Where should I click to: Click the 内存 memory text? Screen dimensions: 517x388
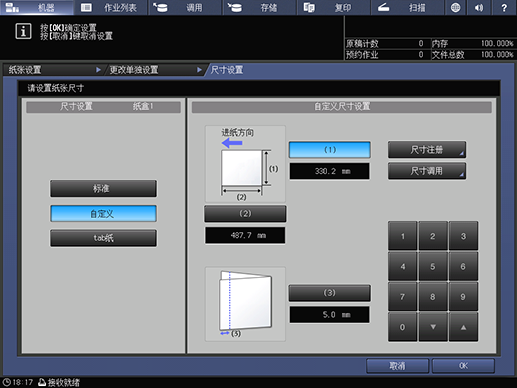[x=440, y=44]
